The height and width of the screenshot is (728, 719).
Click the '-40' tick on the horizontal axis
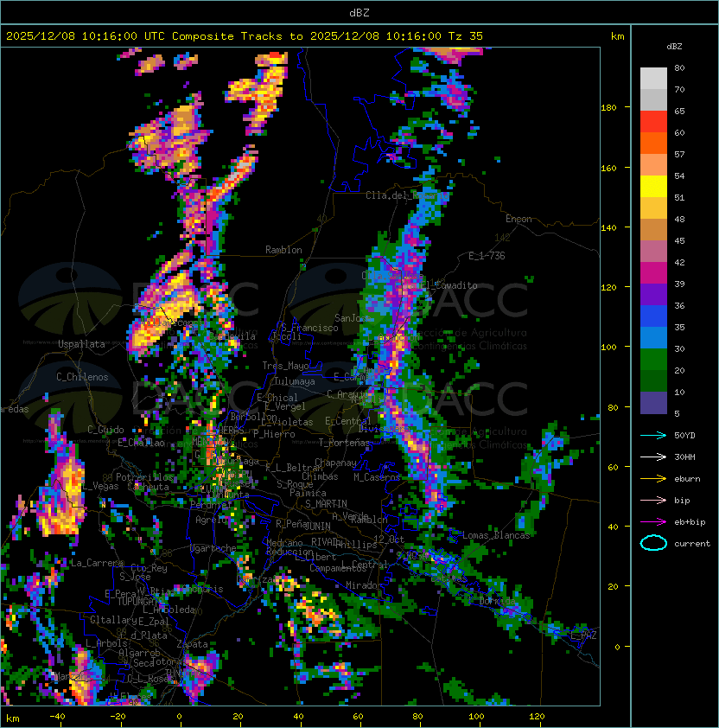(58, 717)
